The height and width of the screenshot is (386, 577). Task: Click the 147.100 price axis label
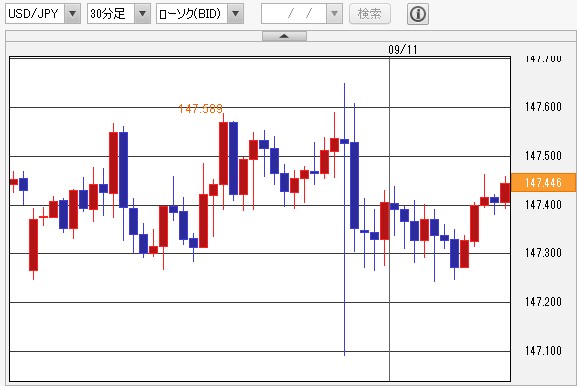pos(543,351)
